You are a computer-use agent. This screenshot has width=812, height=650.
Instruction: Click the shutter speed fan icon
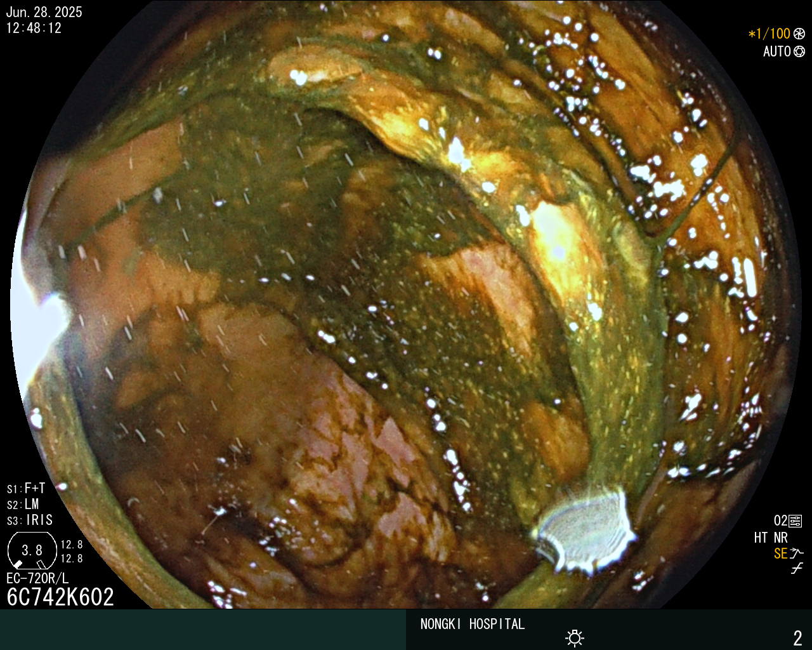coord(799,34)
